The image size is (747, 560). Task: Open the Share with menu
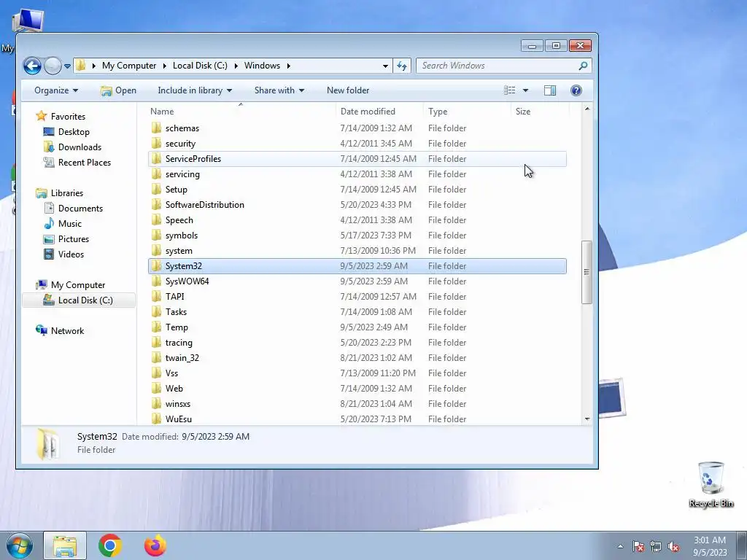click(x=279, y=90)
